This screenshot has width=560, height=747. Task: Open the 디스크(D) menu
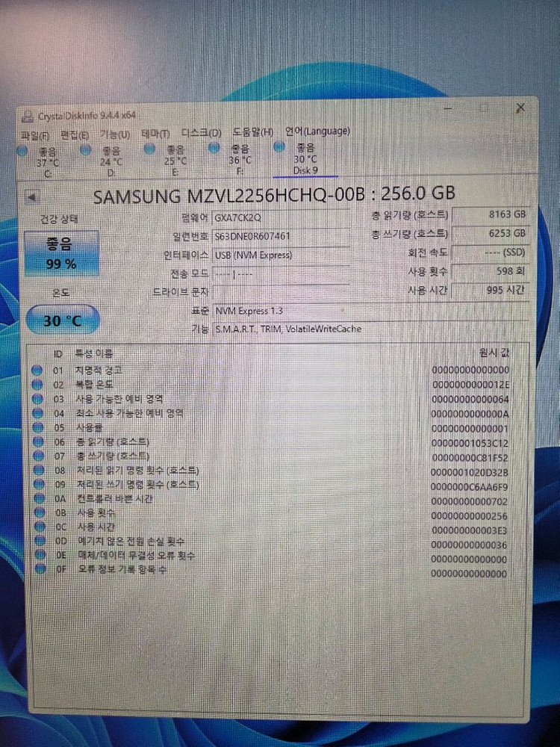202,133
